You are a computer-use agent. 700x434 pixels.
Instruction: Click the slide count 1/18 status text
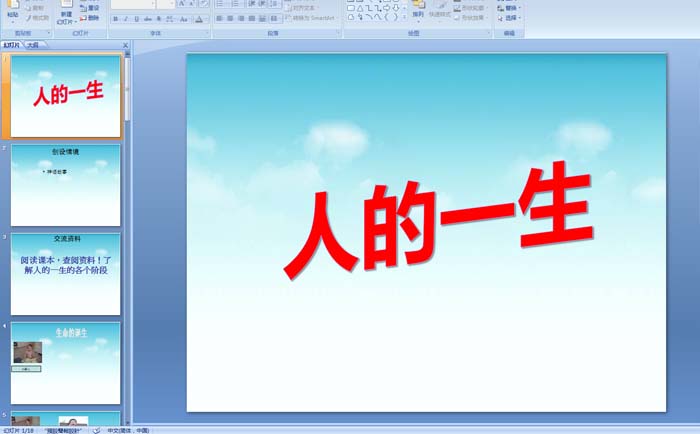tap(18, 430)
